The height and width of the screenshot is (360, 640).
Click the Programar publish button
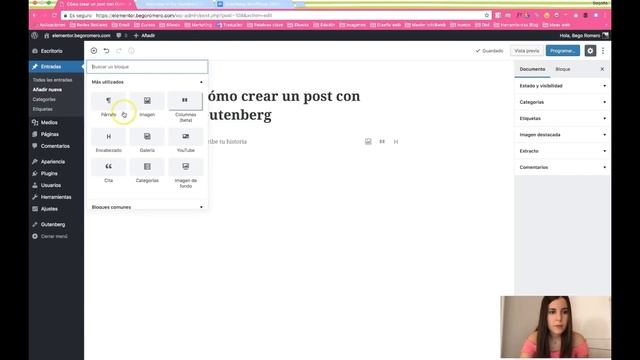coord(563,51)
